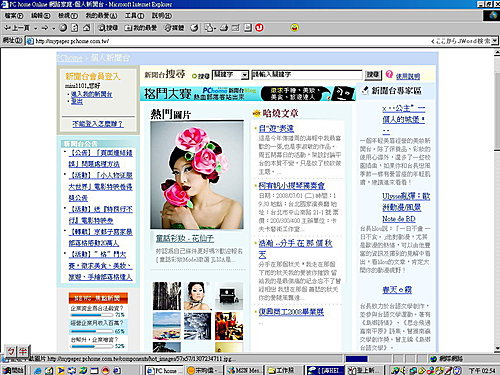Open the woman portrait thumbnail in photo grid
The width and height of the screenshot is (500, 375).
pyautogui.click(x=198, y=296)
